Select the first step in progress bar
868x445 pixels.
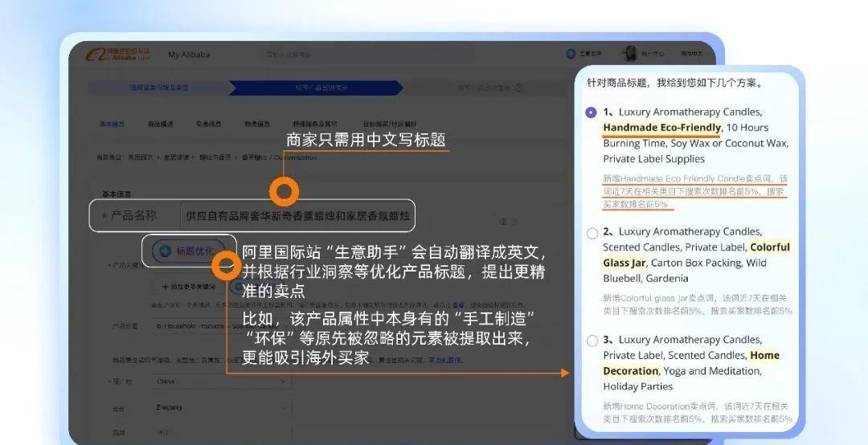pyautogui.click(x=159, y=88)
